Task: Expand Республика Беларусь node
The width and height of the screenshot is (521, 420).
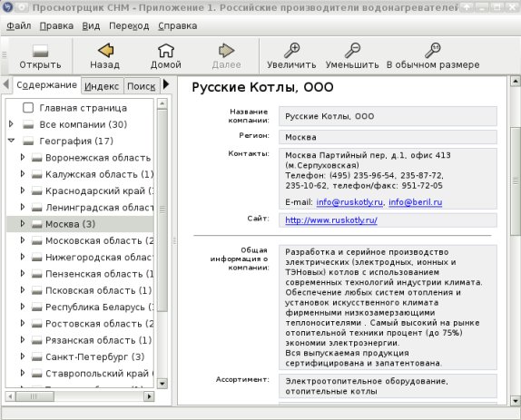Action: 23,307
